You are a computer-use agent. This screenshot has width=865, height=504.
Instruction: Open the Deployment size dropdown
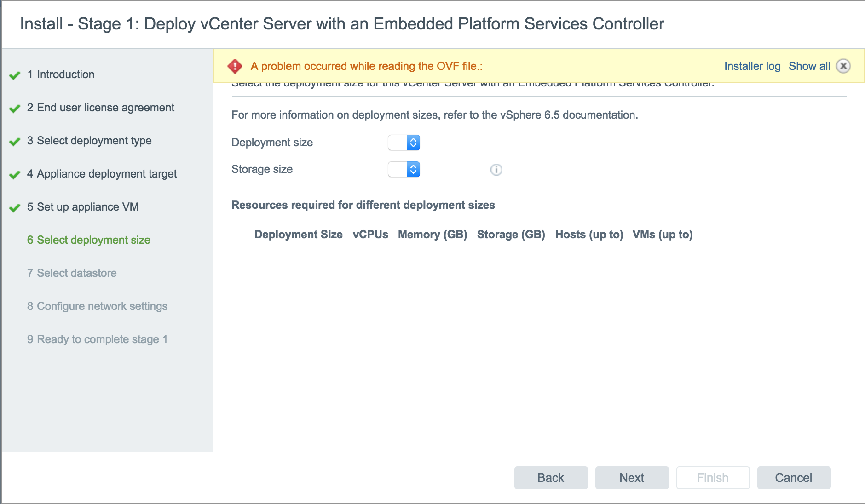(404, 143)
